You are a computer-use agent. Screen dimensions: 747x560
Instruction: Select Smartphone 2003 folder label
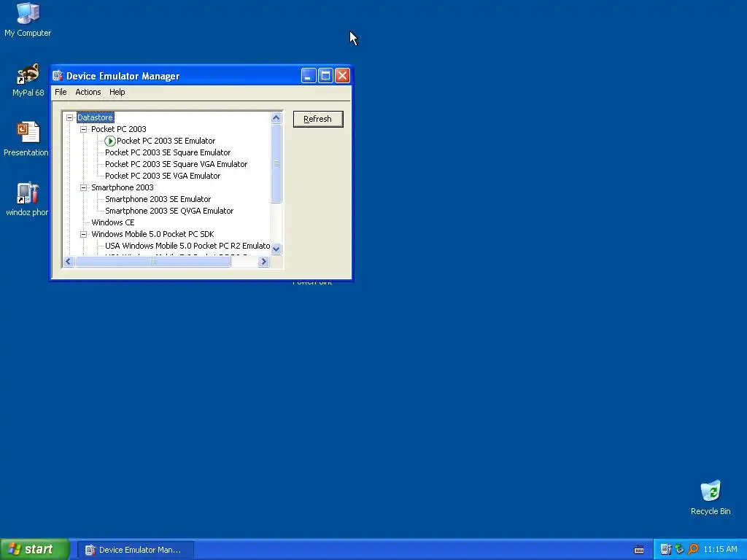[123, 187]
